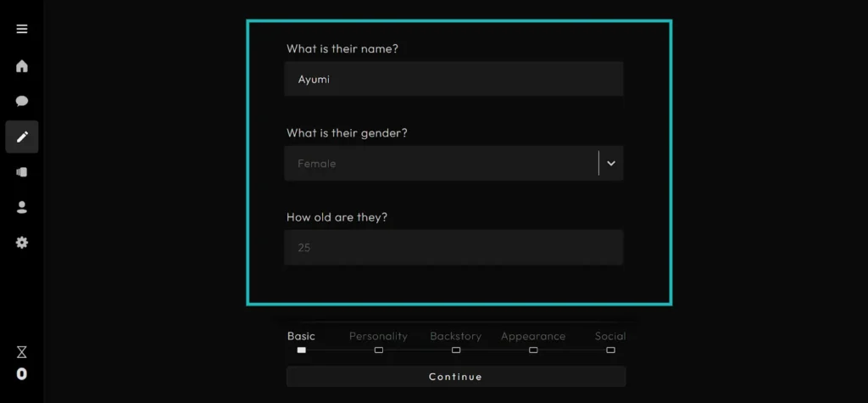Open chats via the speech bubble icon
The width and height of the screenshot is (868, 403).
[x=22, y=101]
